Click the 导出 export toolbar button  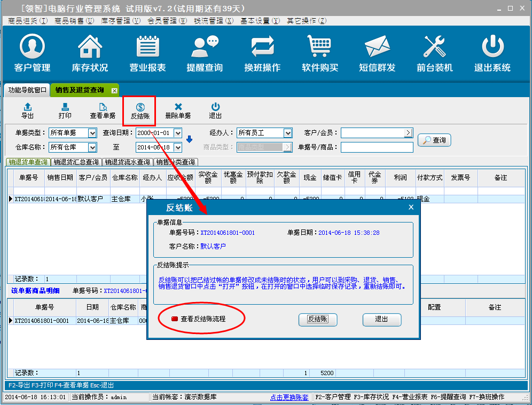tap(28, 111)
